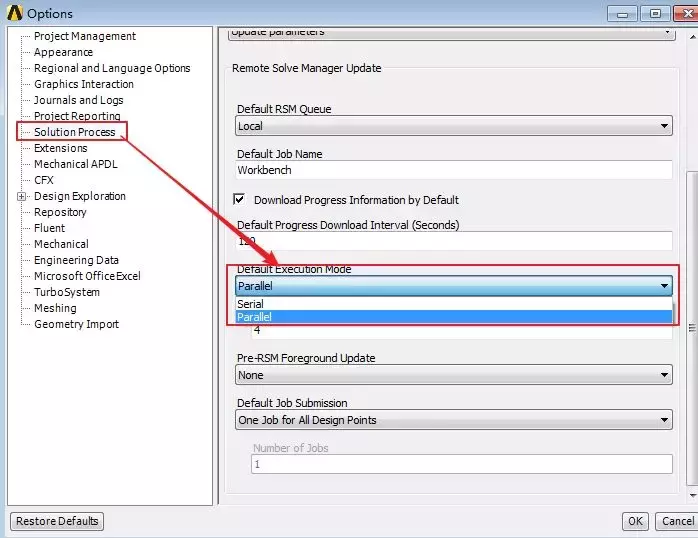698x538 pixels.
Task: Open CFX options page
Action: coord(44,180)
